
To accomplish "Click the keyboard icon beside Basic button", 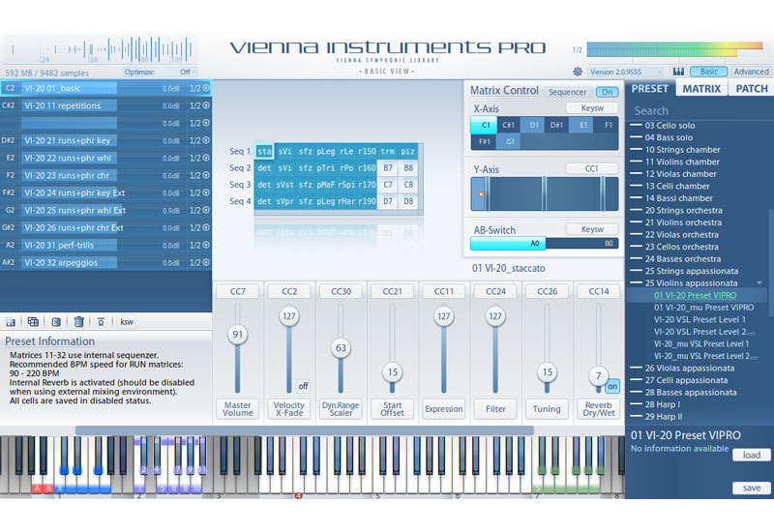I will click(679, 72).
